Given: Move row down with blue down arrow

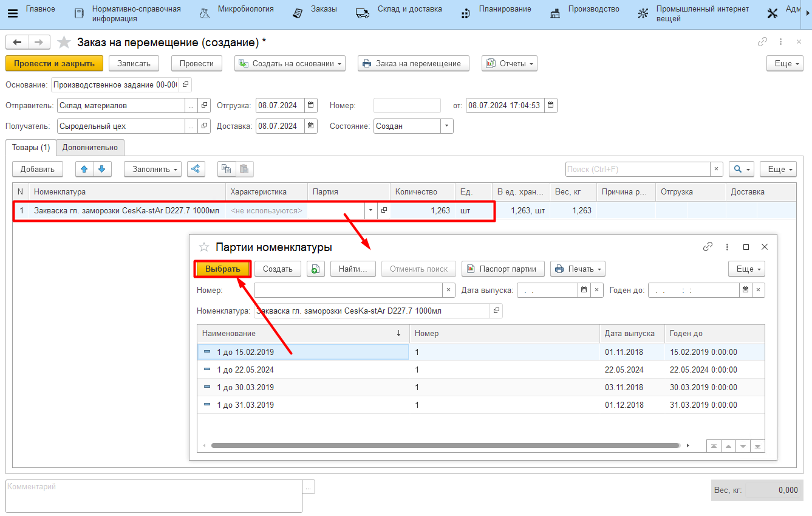Looking at the screenshot, I should tap(102, 169).
